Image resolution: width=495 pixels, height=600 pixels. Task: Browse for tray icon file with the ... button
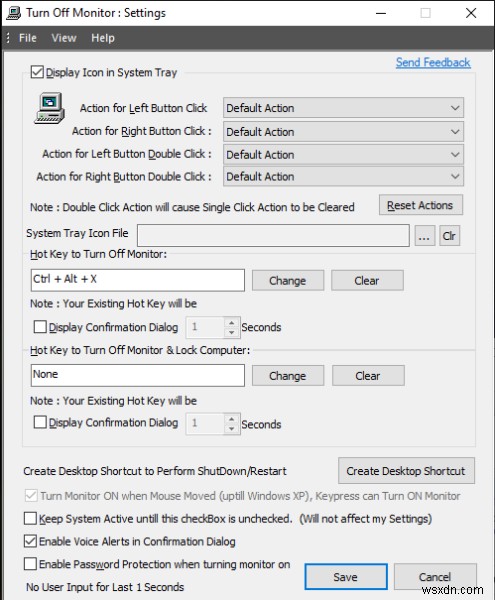click(x=425, y=236)
